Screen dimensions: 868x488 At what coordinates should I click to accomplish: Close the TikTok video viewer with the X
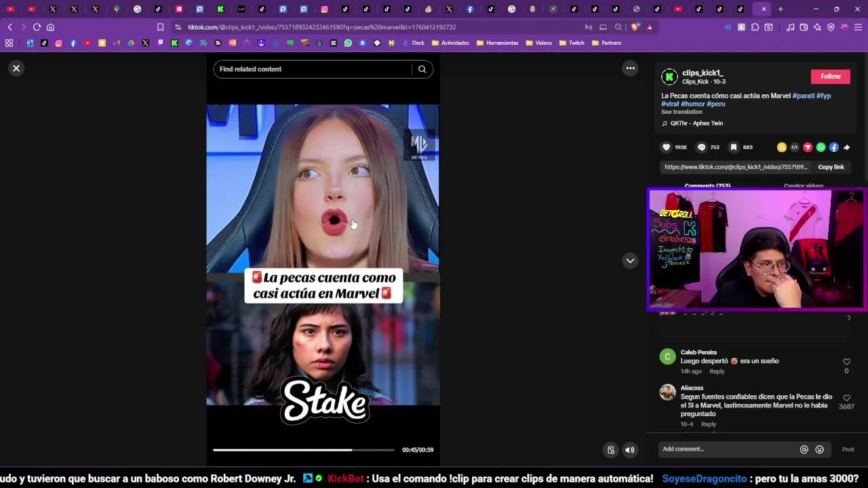tap(16, 68)
